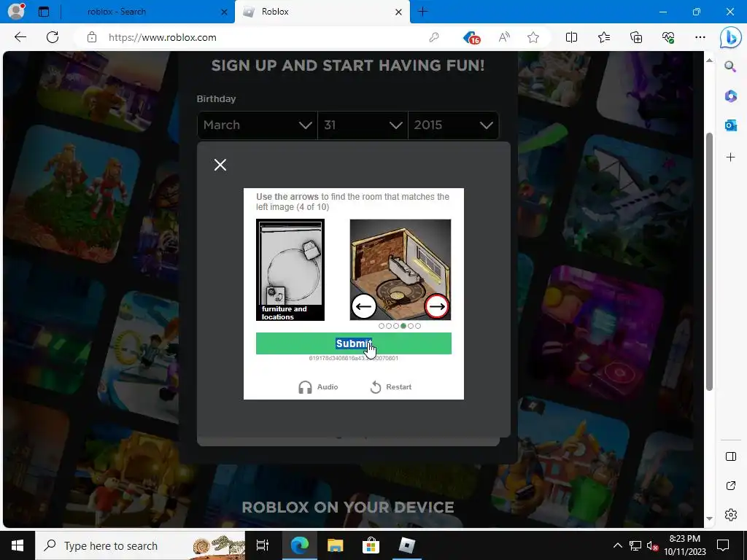Viewport: 747px width, 560px height.
Task: Open File Explorer from taskbar
Action: pyautogui.click(x=336, y=545)
